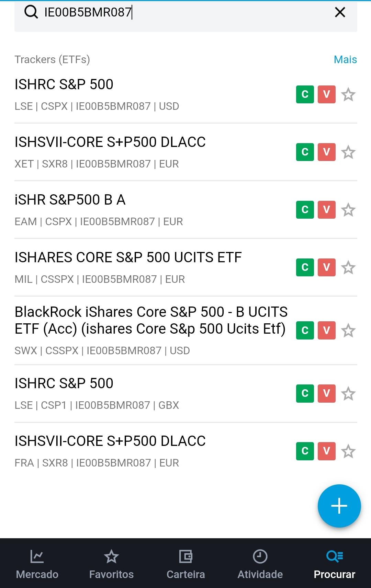Viewport: 371px width, 588px height.
Task: Open the Mais link for Trackers
Action: coord(345,59)
